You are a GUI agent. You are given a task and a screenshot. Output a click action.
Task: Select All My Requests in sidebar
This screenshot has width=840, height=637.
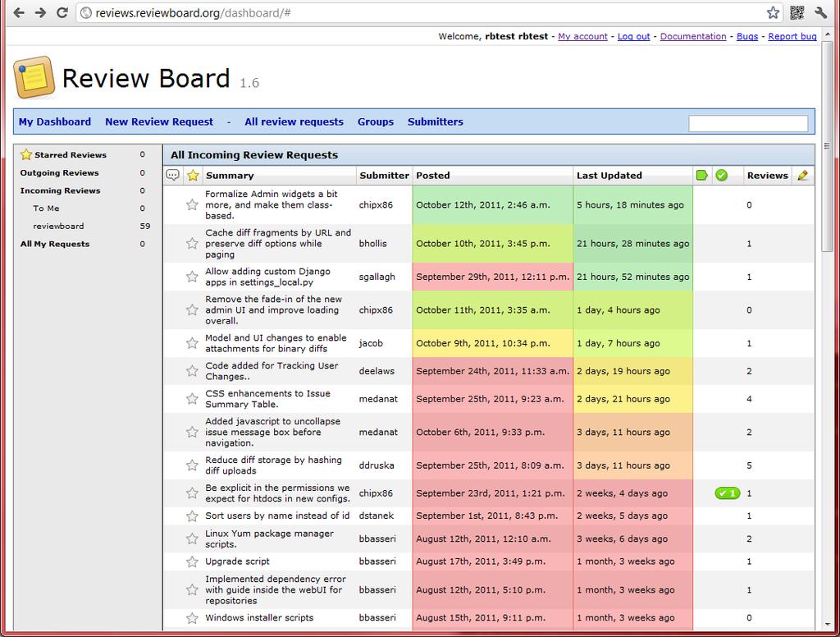55,244
